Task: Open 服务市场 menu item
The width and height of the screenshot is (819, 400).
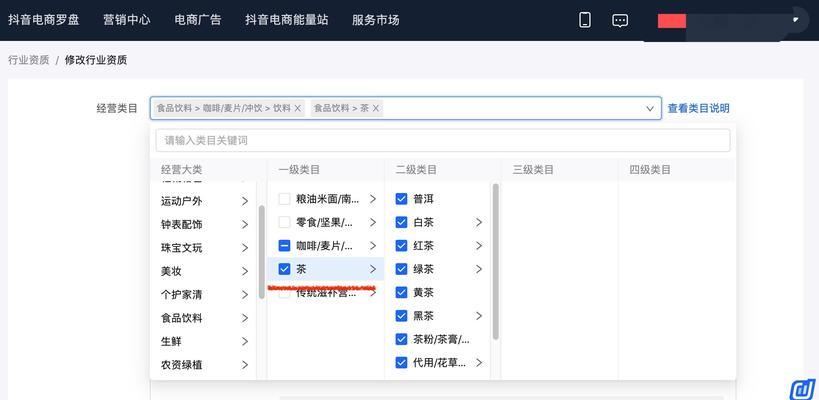Action: pyautogui.click(x=376, y=20)
